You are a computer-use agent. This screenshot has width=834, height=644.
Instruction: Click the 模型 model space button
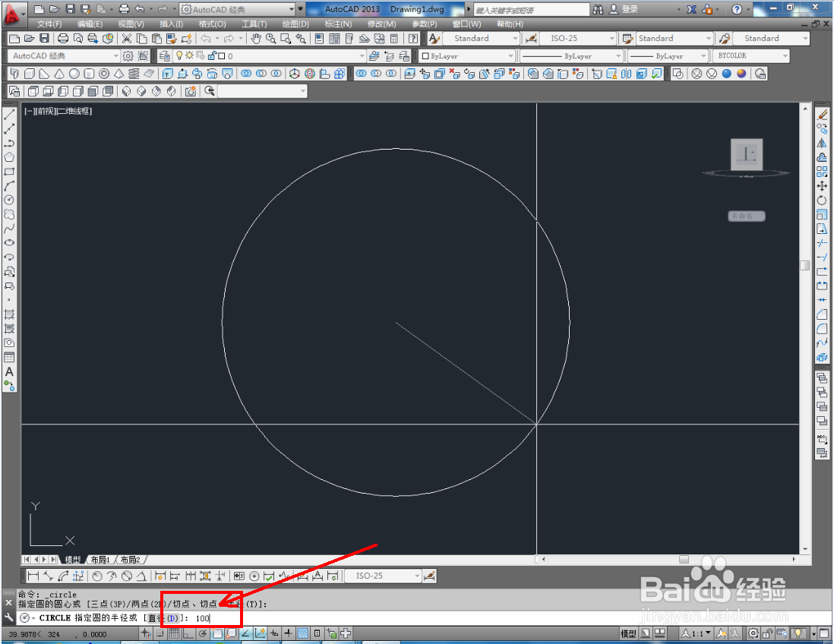click(x=628, y=633)
